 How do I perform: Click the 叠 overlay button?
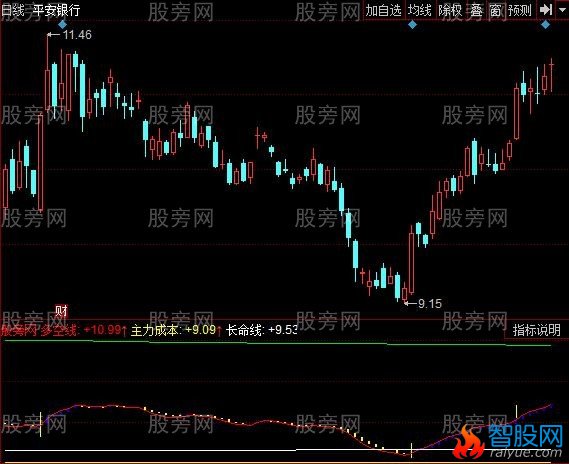pyautogui.click(x=476, y=10)
